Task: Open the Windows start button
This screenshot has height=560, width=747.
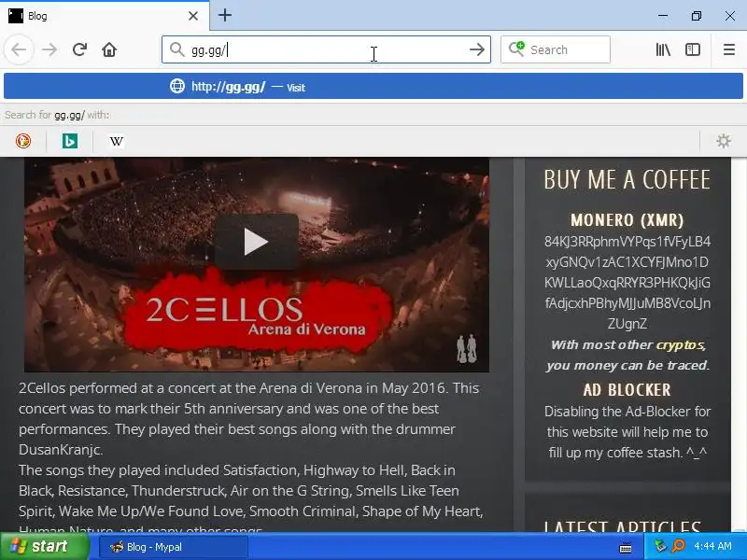Action: (x=44, y=546)
